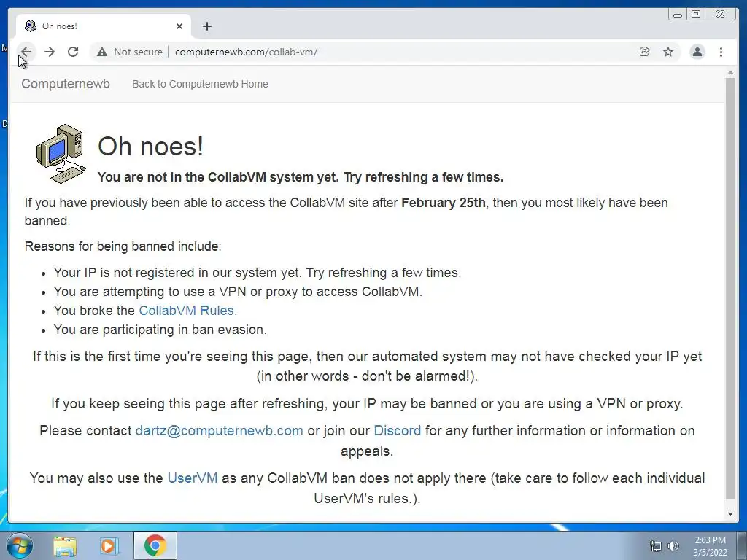This screenshot has width=747, height=560.
Task: Select the Oh noes! browser tab
Action: (x=104, y=26)
